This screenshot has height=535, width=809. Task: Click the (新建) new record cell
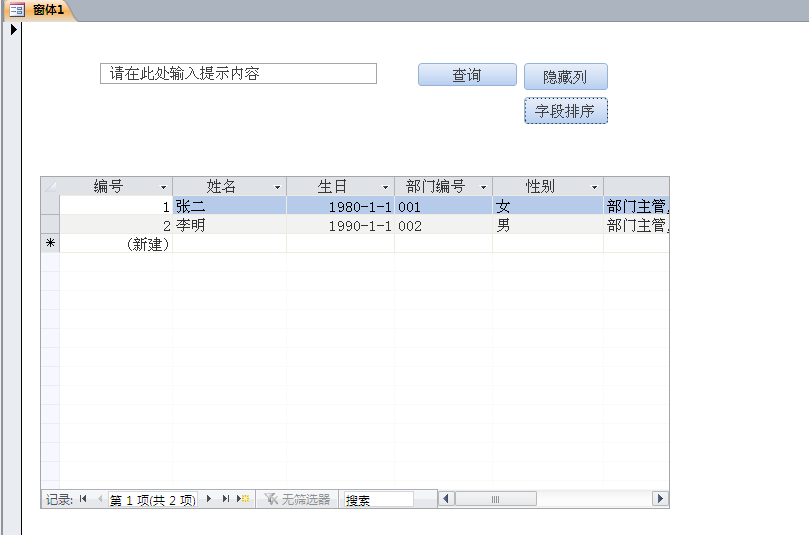tap(116, 243)
